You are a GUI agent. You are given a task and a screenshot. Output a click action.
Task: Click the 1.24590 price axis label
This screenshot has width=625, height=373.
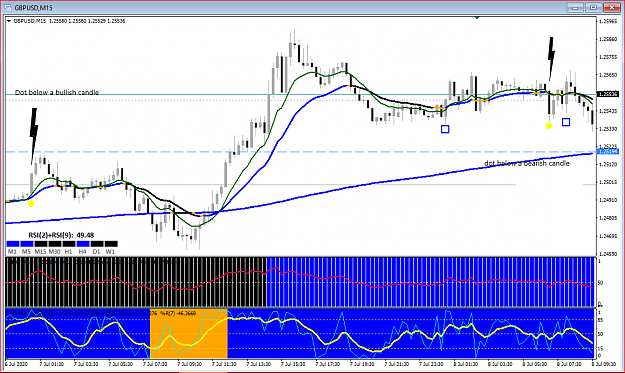tap(608, 253)
